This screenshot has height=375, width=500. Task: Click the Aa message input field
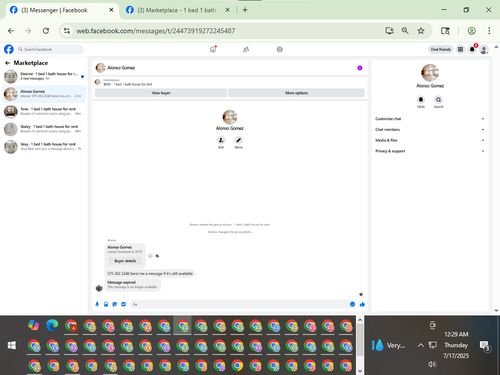tap(239, 304)
